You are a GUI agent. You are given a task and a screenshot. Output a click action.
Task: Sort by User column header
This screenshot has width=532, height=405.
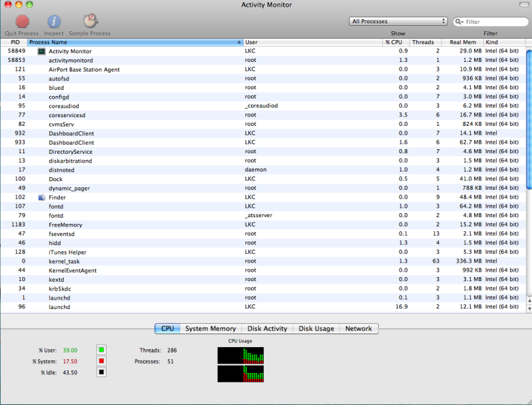312,42
